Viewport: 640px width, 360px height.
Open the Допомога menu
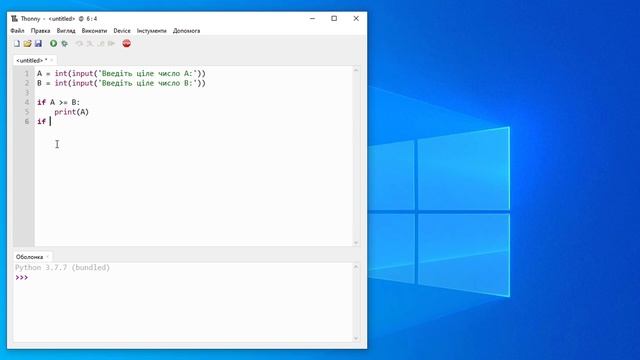(x=187, y=31)
